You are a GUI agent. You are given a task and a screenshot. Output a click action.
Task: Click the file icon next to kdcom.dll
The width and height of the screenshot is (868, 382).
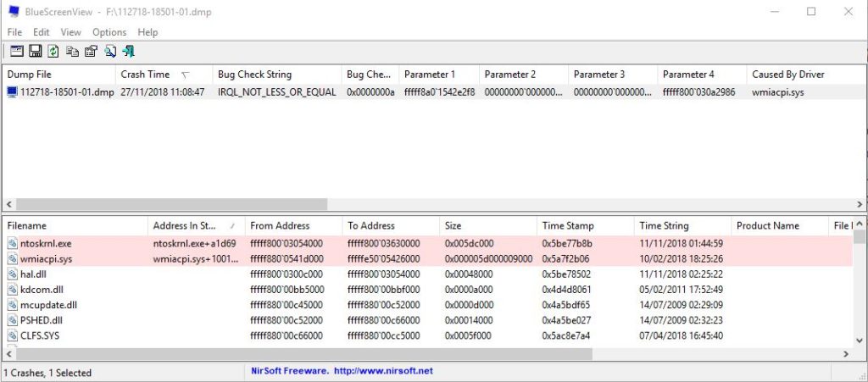pyautogui.click(x=12, y=290)
